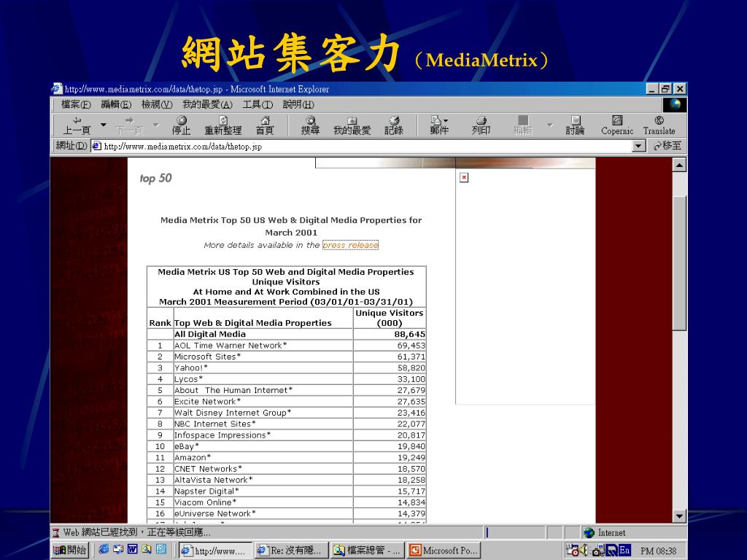Viewport: 747px width, 560px height.
Task: Open the 檔案(F) menu
Action: 76,104
